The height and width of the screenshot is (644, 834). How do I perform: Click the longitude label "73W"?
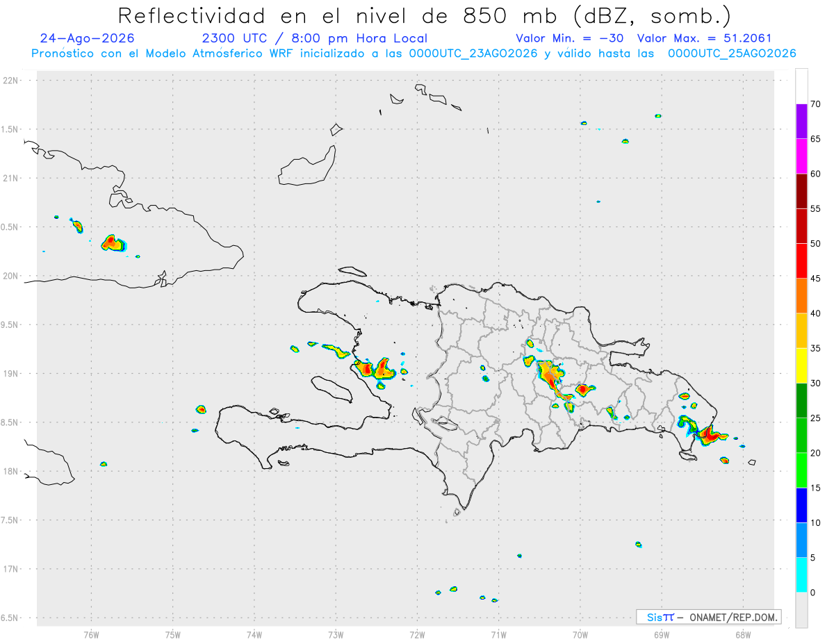[x=336, y=635]
